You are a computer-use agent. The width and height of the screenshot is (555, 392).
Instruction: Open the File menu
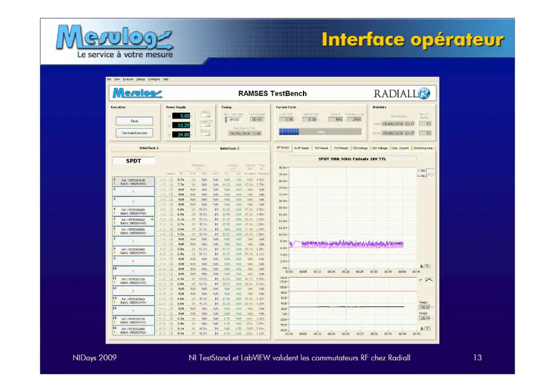coord(109,79)
